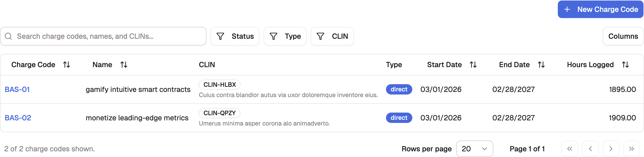Click the CLIN-QPZY badge

pos(220,113)
